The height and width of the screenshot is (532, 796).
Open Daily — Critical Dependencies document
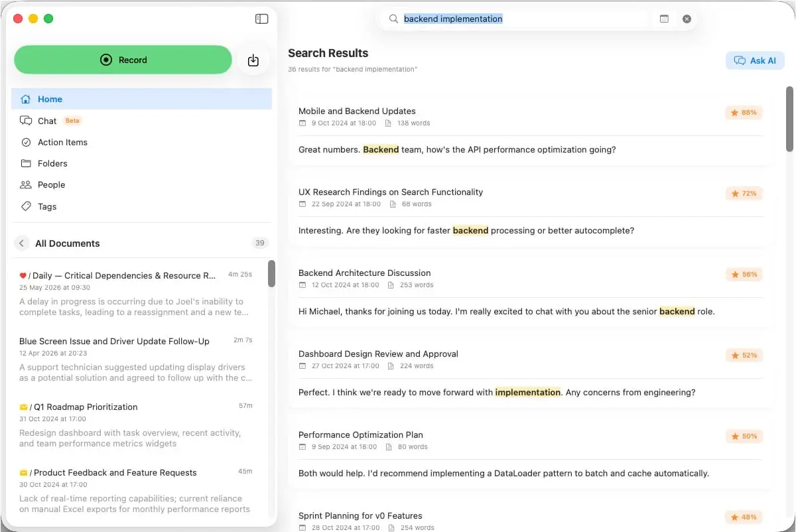coord(136,292)
